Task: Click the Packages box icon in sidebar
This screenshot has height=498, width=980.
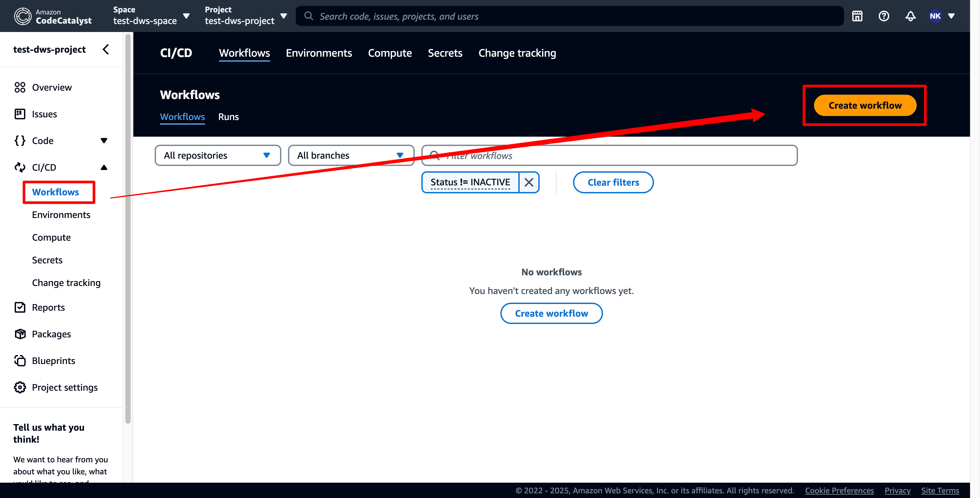Action: pyautogui.click(x=20, y=334)
